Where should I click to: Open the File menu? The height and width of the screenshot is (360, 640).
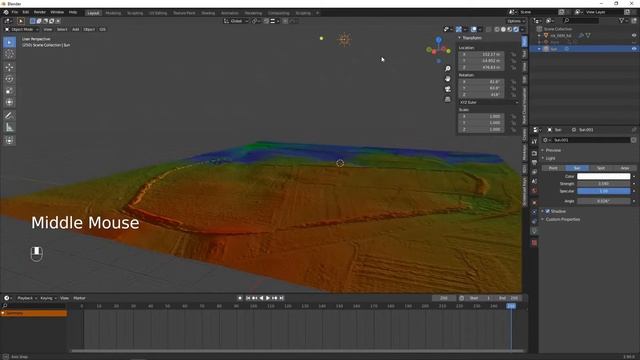tap(15, 12)
